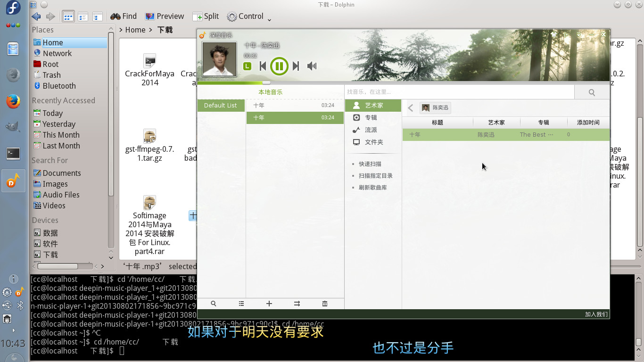Seek along the song progress bar handle
The width and height of the screenshot is (644, 362).
266,83
